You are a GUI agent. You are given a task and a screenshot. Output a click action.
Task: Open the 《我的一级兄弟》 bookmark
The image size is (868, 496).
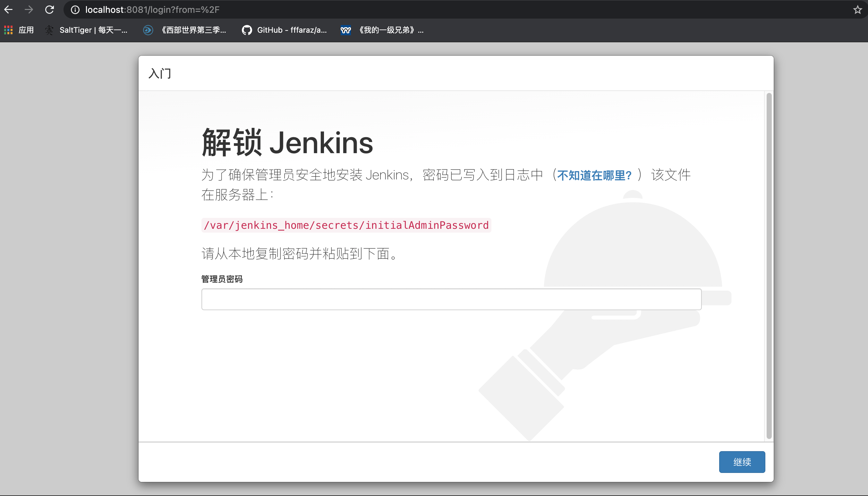(382, 30)
